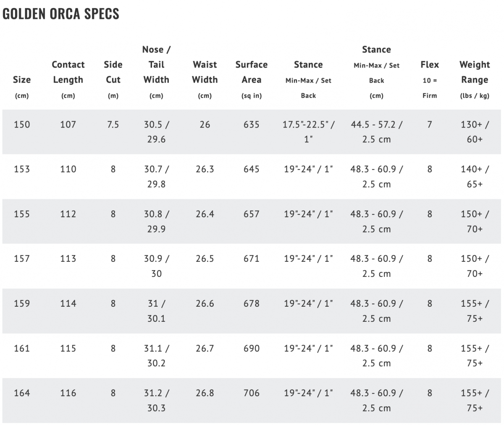
Task: Click the Golden Orca Specs heading
Action: (x=61, y=13)
